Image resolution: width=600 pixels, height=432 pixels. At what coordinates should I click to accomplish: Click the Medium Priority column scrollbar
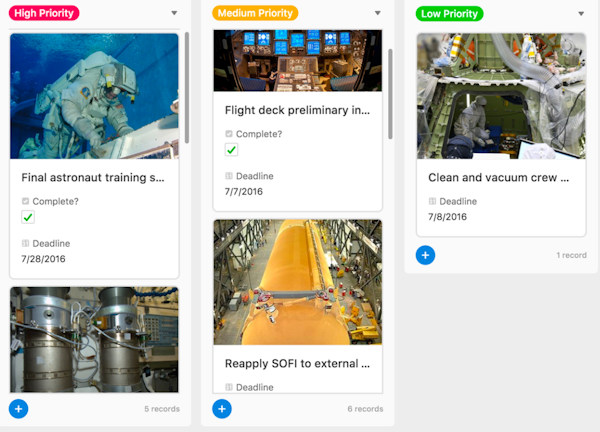[x=390, y=94]
